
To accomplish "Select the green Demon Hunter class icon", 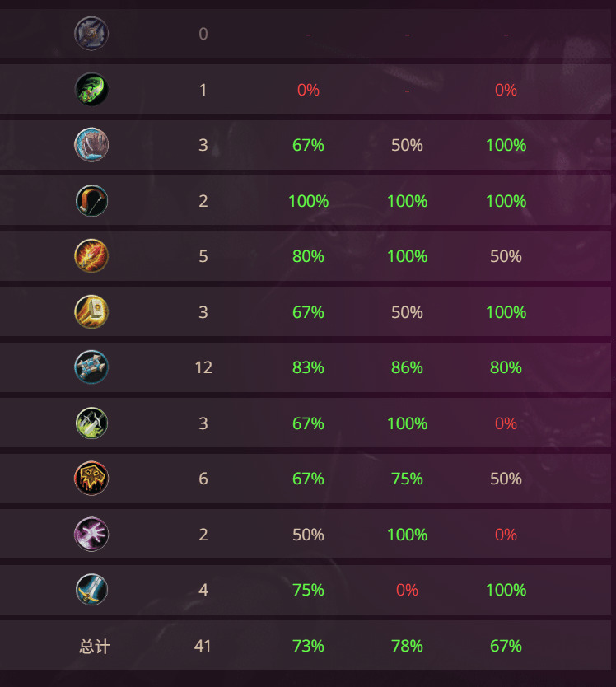I will pos(91,90).
